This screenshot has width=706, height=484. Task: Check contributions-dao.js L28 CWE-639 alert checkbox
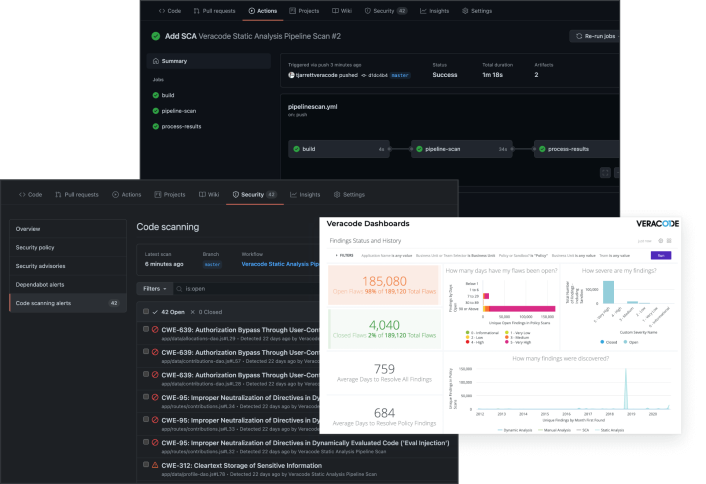point(146,374)
